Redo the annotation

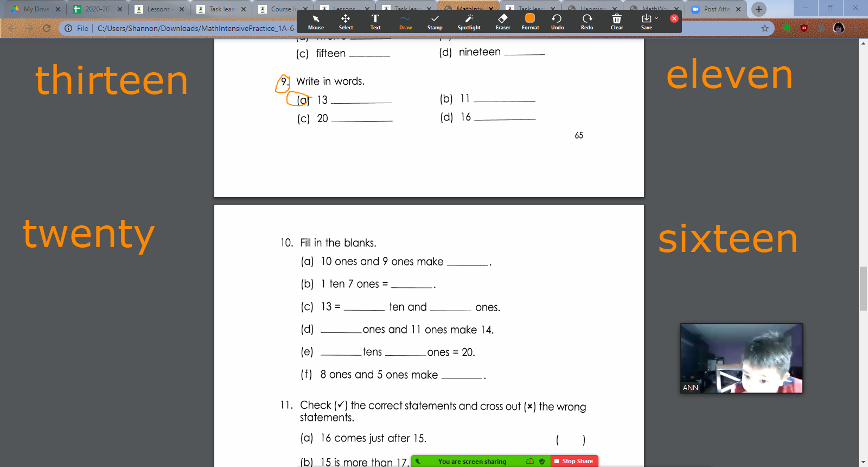(587, 22)
